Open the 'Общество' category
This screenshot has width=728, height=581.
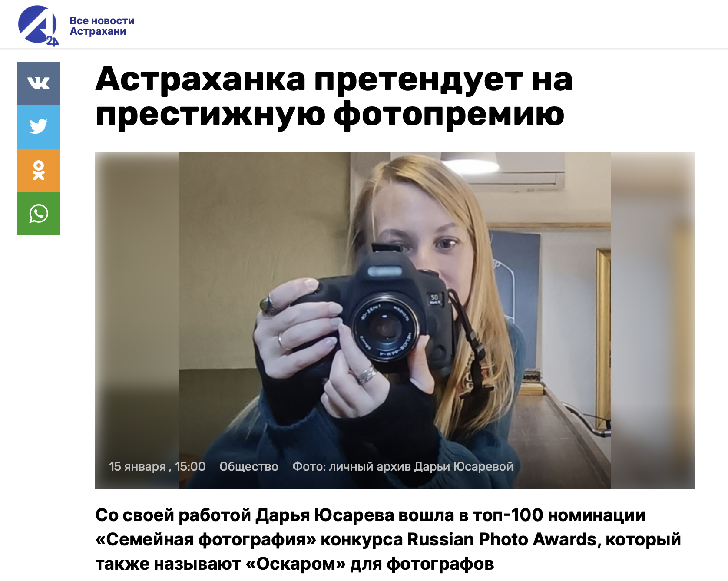pos(249,466)
